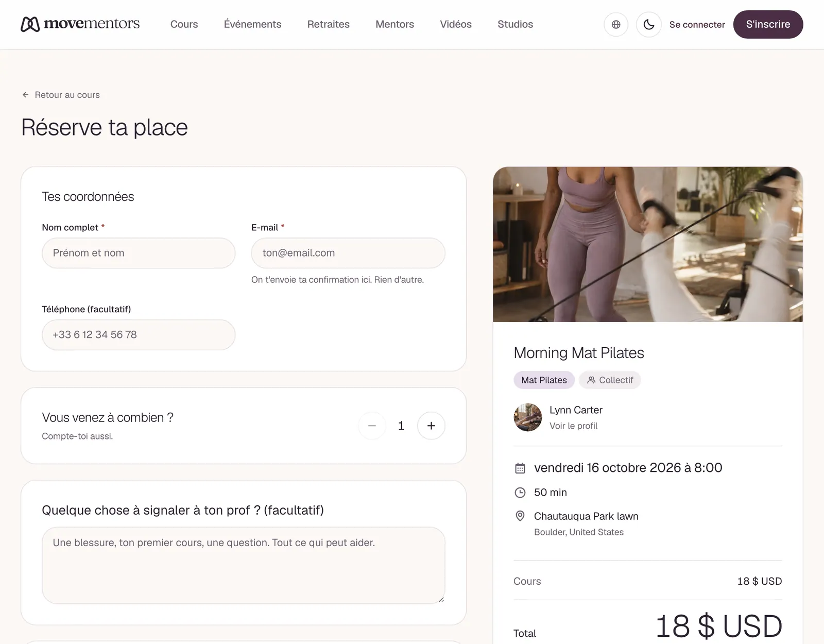Click the clock icon beside 50 min

click(520, 493)
